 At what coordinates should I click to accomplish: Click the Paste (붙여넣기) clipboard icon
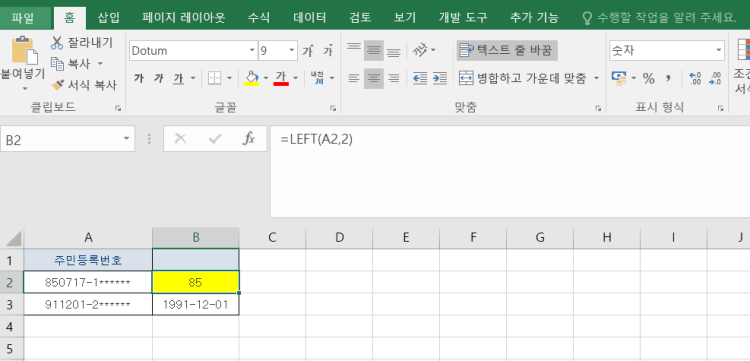coord(25,50)
